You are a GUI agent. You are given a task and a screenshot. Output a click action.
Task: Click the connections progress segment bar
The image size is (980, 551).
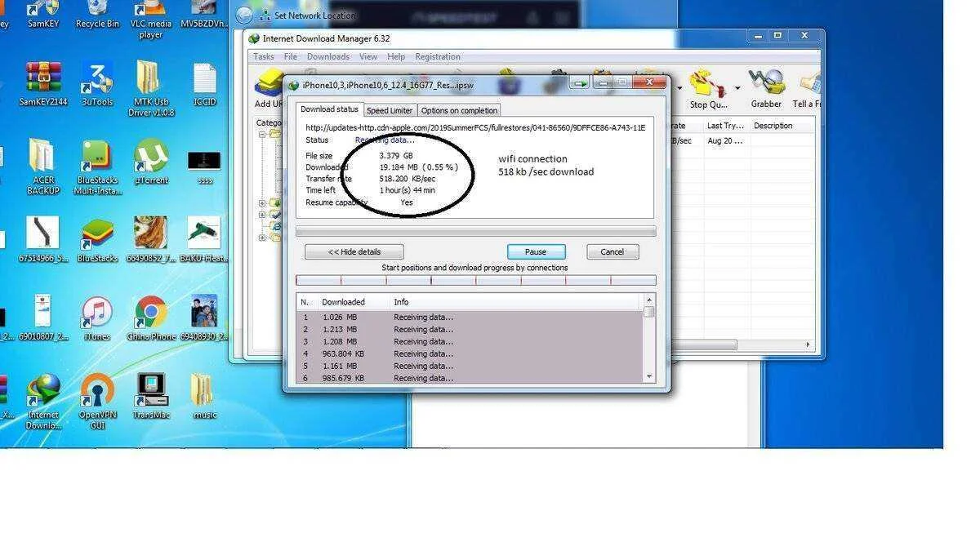click(475, 280)
